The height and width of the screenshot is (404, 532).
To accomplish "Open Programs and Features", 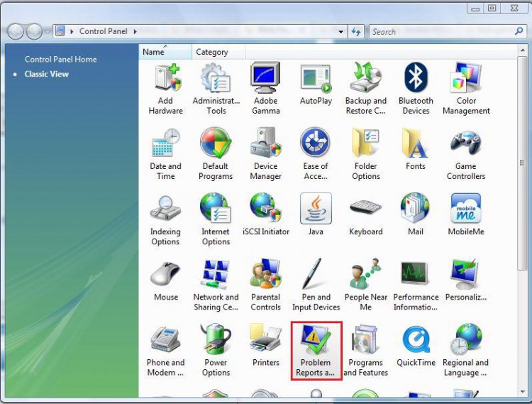I will pyautogui.click(x=366, y=351).
